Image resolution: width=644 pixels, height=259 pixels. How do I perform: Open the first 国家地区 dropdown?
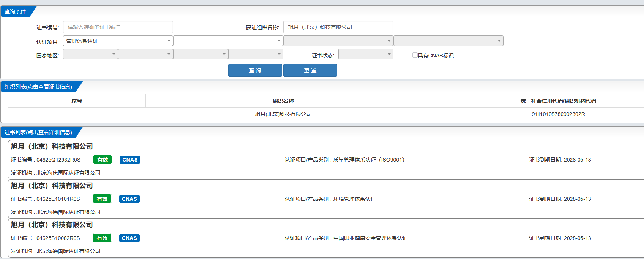pyautogui.click(x=90, y=54)
